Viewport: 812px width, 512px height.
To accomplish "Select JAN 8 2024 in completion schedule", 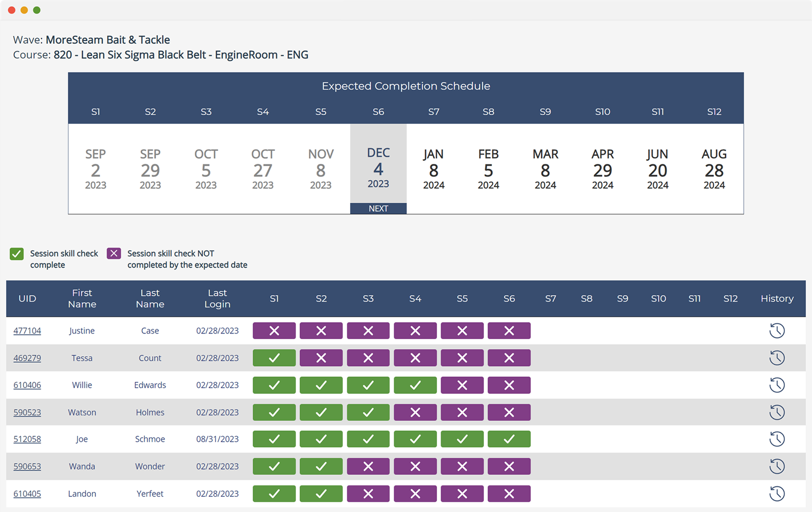I will pyautogui.click(x=433, y=169).
